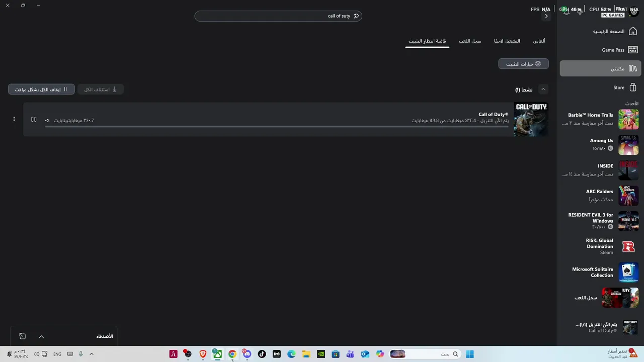The width and height of the screenshot is (644, 362).
Task: Select My Library (مكتبتي) in the sidebar
Action: (600, 68)
